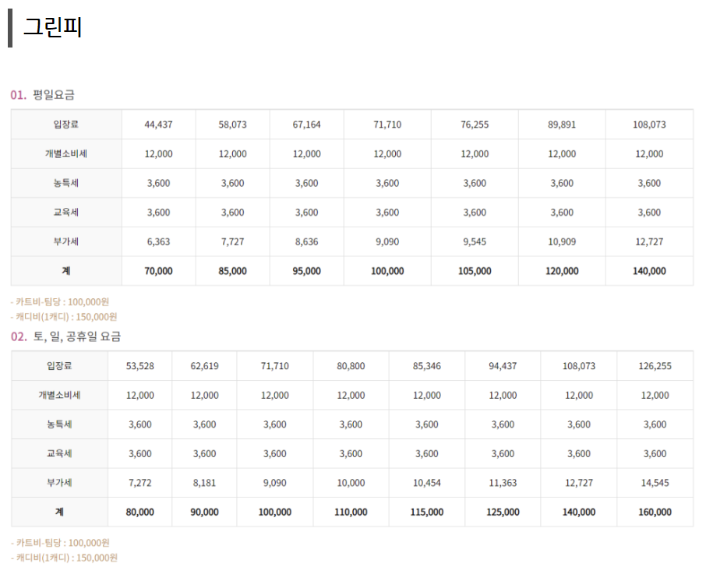706x588 pixels.
Task: Click the 120,000 total cell
Action: point(562,271)
